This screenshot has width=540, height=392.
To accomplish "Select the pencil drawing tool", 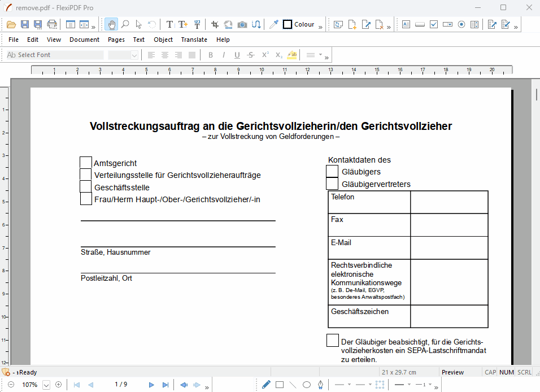I will point(266,385).
